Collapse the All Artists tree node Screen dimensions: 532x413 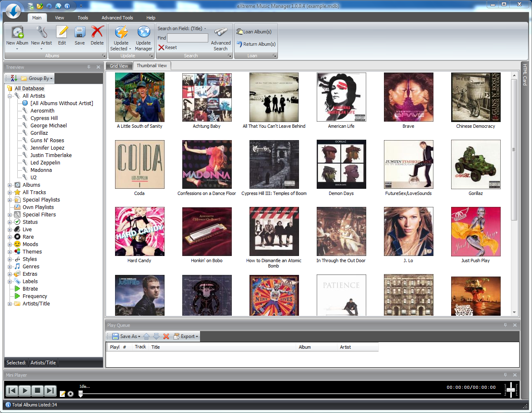point(10,96)
